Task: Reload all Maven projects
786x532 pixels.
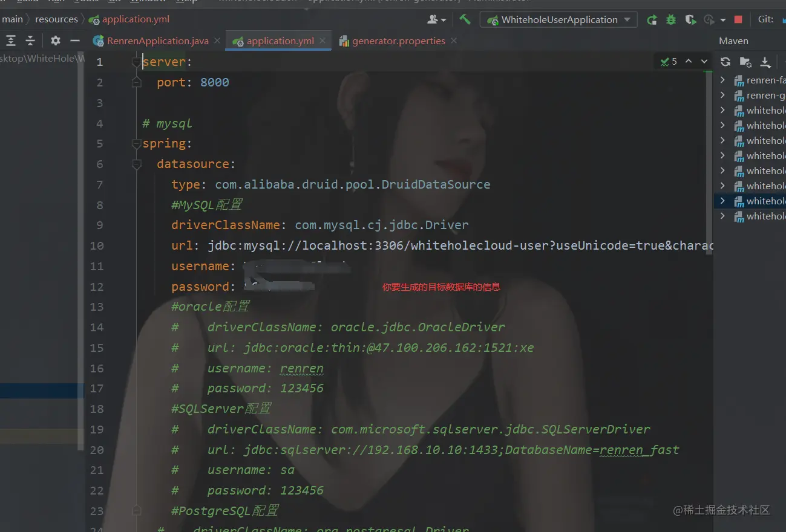Action: pos(725,62)
